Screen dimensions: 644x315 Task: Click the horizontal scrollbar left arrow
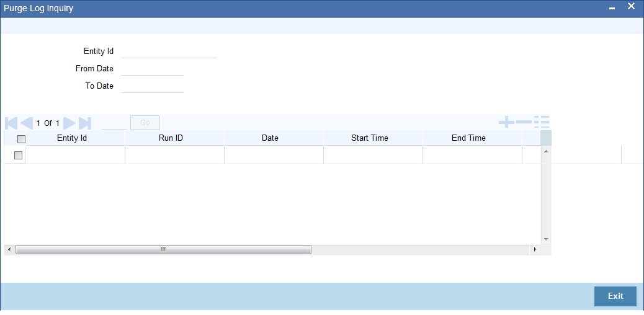(9, 250)
